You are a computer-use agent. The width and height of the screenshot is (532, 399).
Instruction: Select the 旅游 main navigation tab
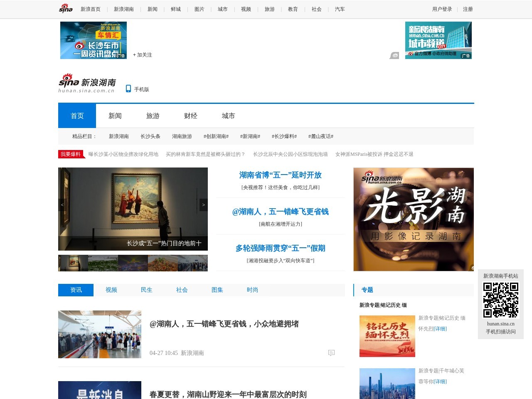click(153, 116)
